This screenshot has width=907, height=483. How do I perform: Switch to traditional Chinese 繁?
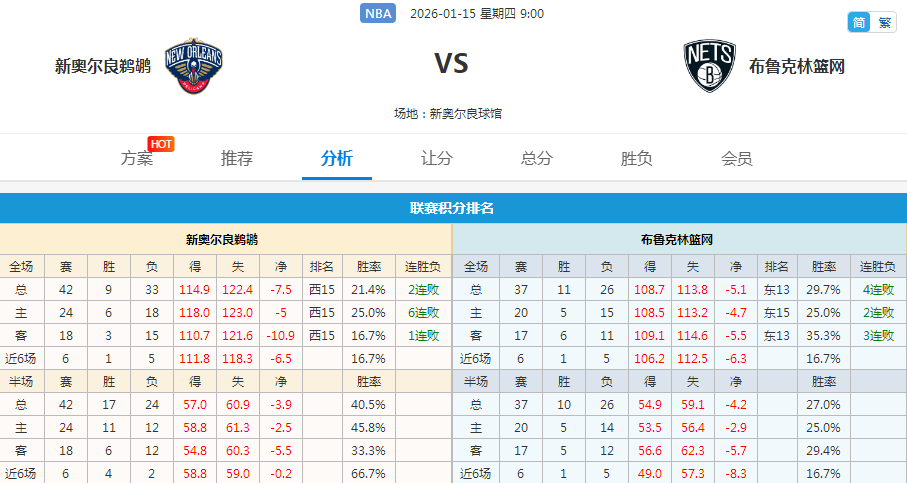(884, 23)
